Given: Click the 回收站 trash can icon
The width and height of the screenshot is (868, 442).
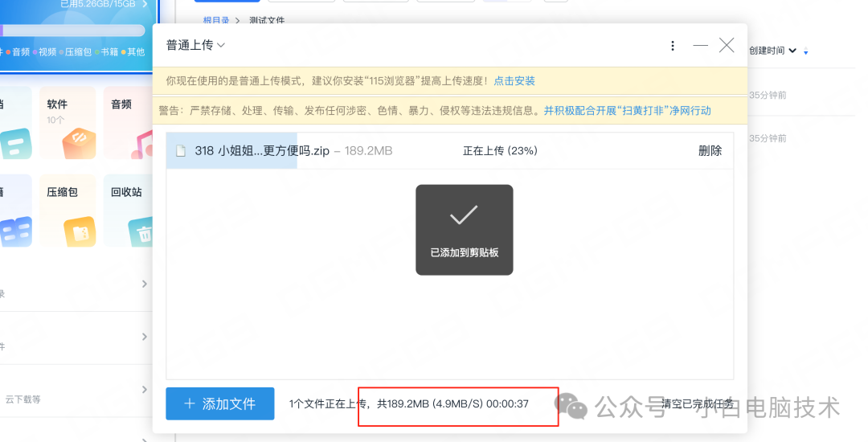Looking at the screenshot, I should [x=141, y=232].
